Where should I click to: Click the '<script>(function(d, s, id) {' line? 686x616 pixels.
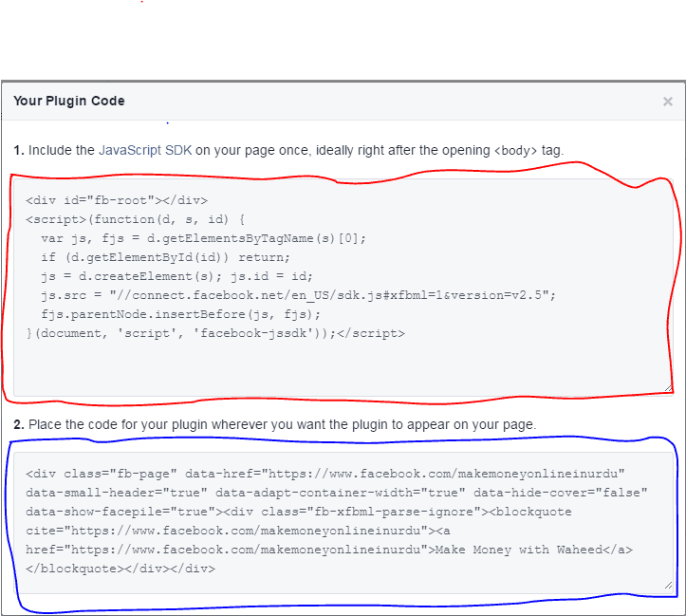coord(135,219)
